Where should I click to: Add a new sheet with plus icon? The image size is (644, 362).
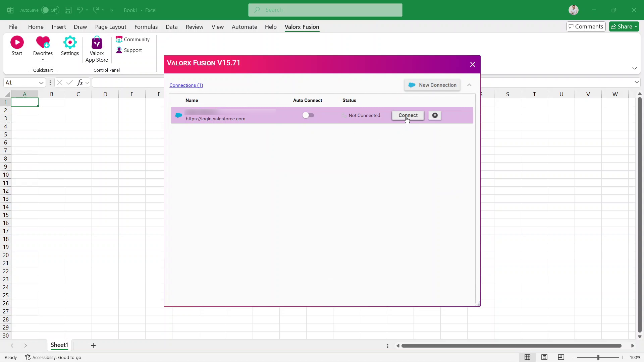pos(93,346)
